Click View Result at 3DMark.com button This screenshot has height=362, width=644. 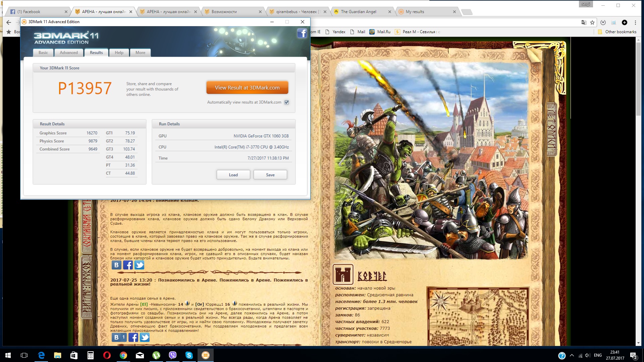(247, 88)
